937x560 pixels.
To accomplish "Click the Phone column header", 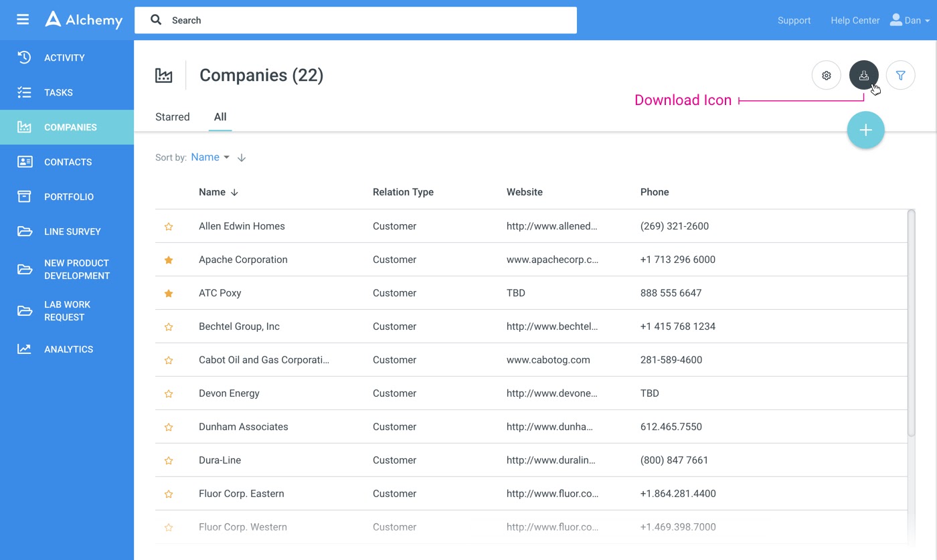I will pos(655,192).
